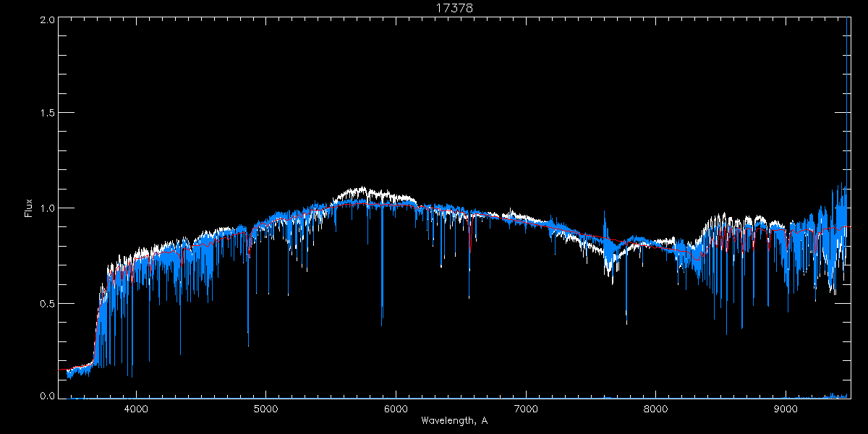Select the 7000 x-axis tick label

click(526, 409)
